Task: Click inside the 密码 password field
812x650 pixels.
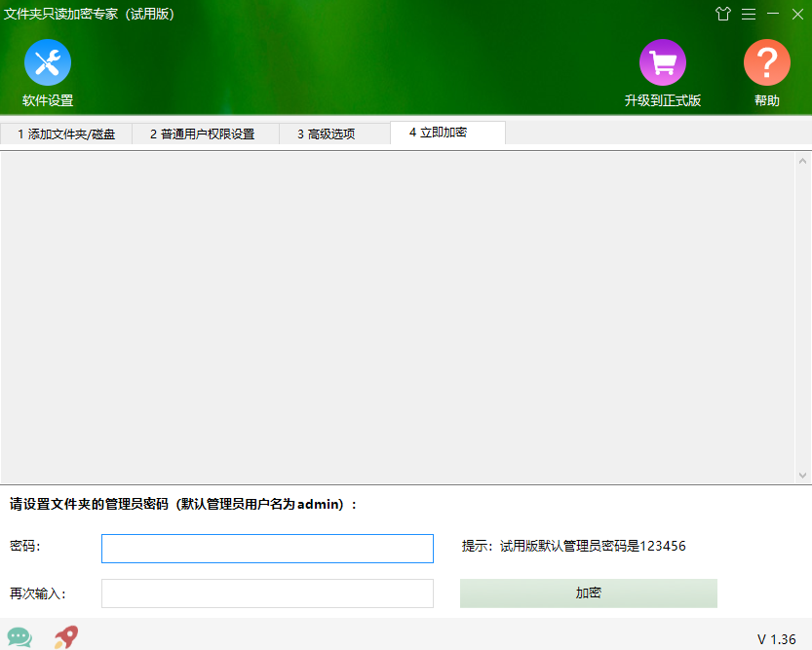Action: (x=266, y=548)
